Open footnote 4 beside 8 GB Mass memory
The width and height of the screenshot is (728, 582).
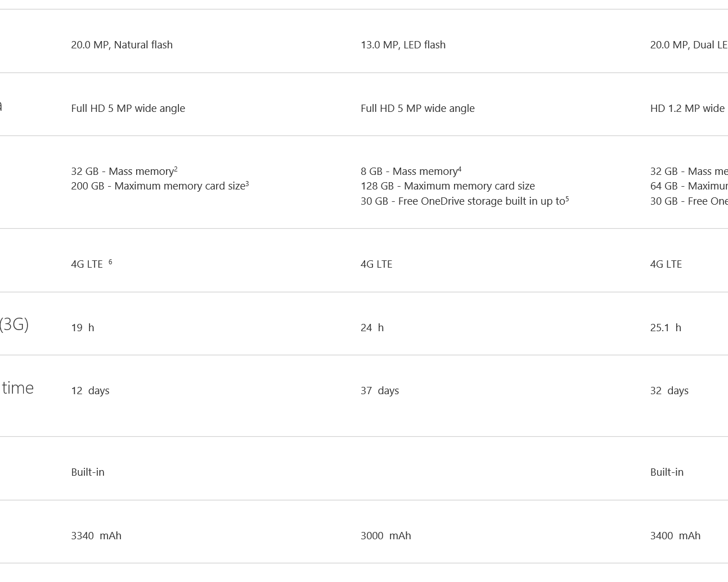click(460, 169)
